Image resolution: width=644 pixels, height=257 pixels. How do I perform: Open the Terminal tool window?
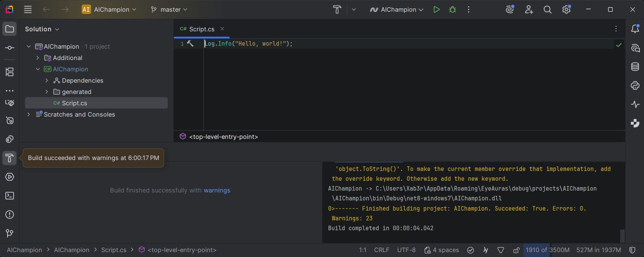[x=10, y=195]
